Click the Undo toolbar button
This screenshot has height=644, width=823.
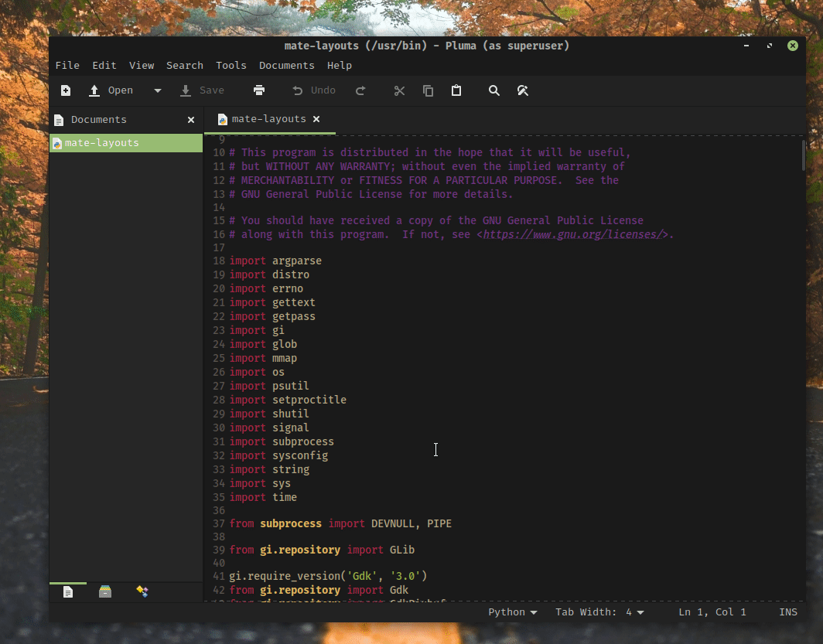[314, 90]
